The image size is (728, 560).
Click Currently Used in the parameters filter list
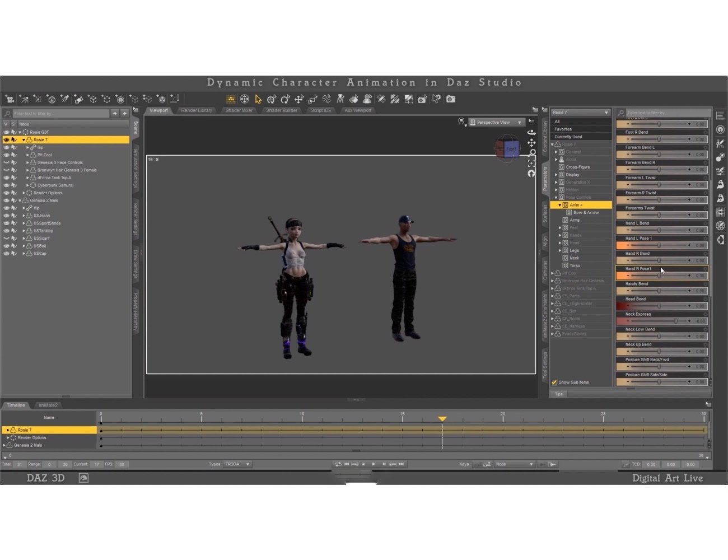[x=568, y=136]
